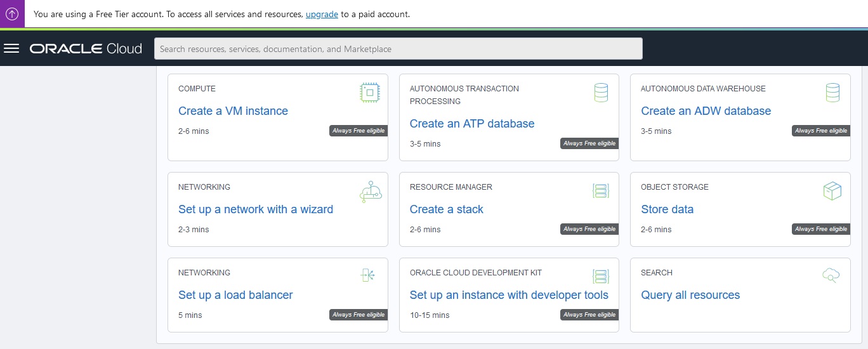Open Create a VM instance
Screen dimensions: 868x349
(x=233, y=111)
